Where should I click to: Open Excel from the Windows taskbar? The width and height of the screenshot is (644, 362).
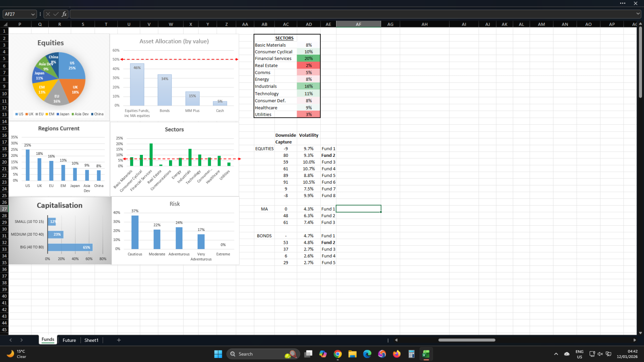426,354
